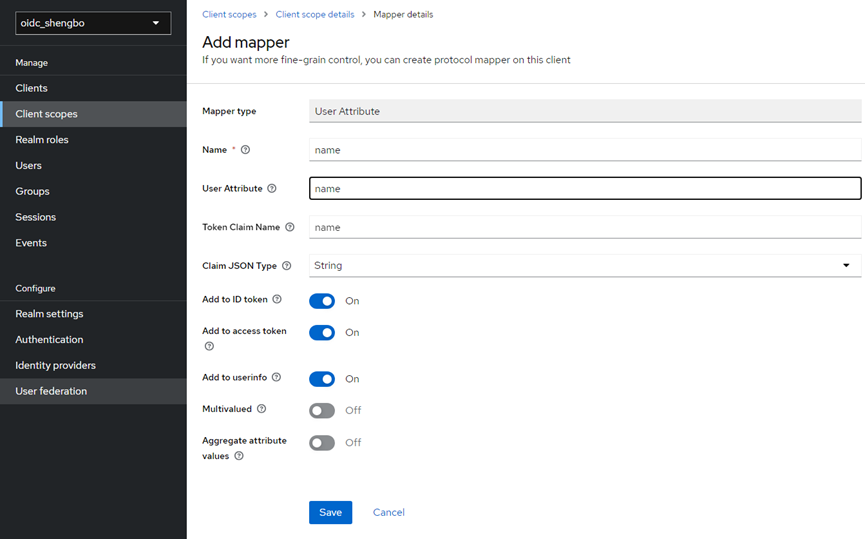Click help icon under Add to access token
The width and height of the screenshot is (865, 539).
pos(209,346)
